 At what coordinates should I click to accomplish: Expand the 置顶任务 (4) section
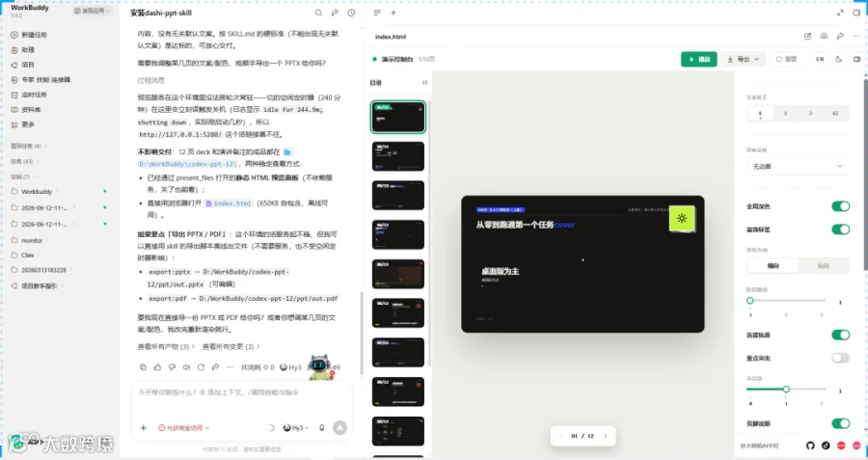[x=29, y=147]
